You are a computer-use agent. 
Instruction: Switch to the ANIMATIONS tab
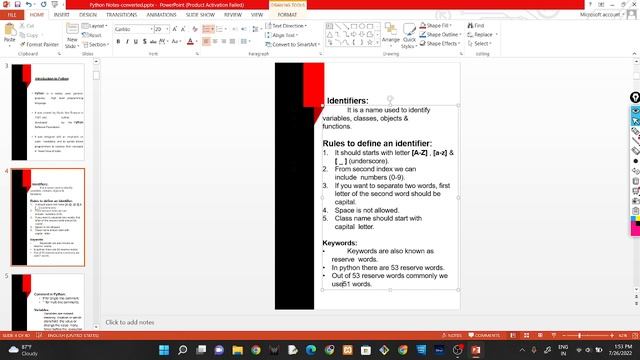click(x=162, y=15)
